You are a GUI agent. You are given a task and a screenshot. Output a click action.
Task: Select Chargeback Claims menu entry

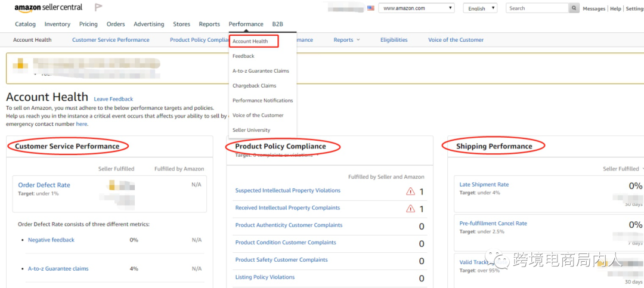pos(254,86)
